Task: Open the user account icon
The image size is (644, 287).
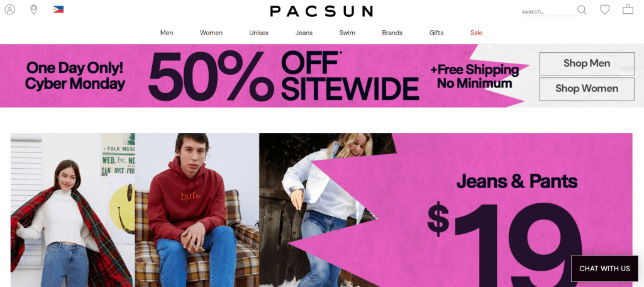Action: [x=10, y=9]
